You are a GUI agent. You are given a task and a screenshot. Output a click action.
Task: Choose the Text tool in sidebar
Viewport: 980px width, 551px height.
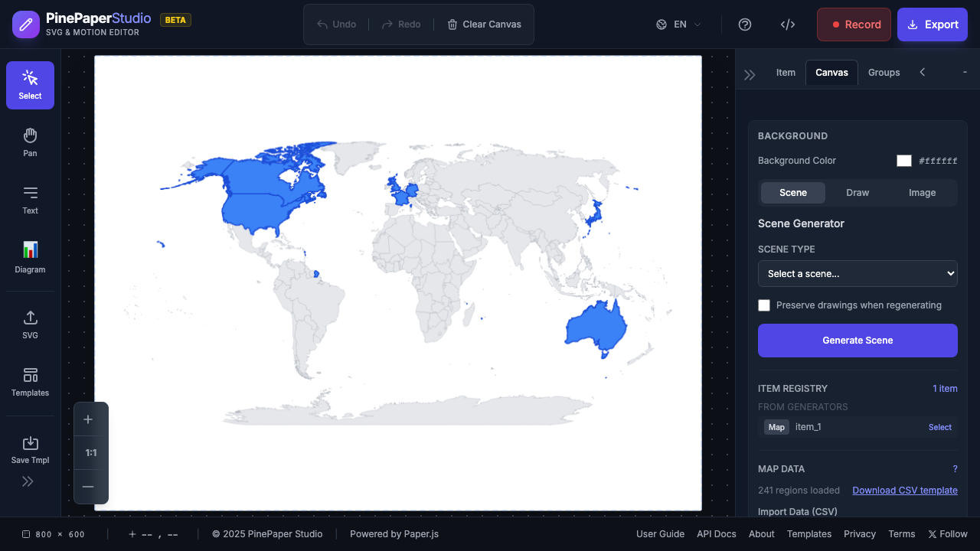[30, 200]
